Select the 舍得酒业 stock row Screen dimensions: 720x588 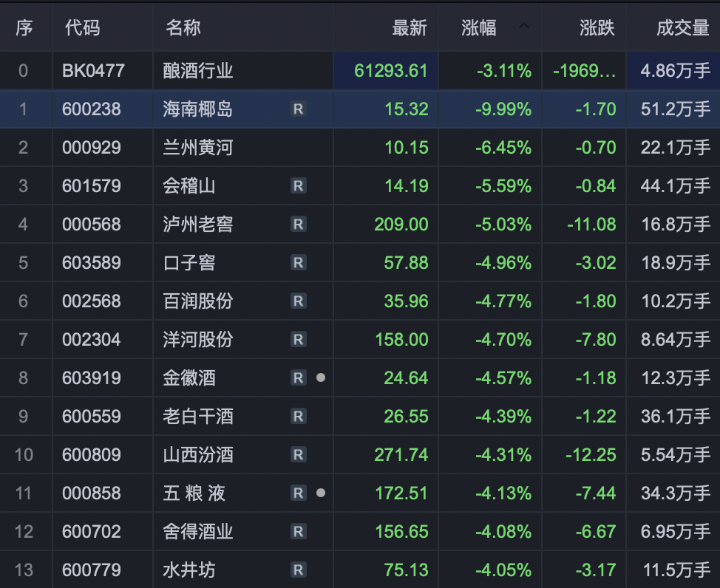[360, 532]
